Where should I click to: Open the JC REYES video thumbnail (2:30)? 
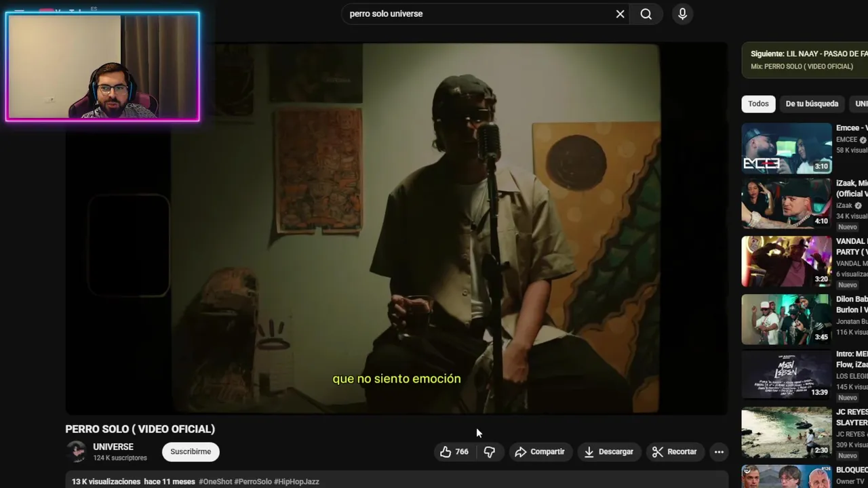pos(787,432)
